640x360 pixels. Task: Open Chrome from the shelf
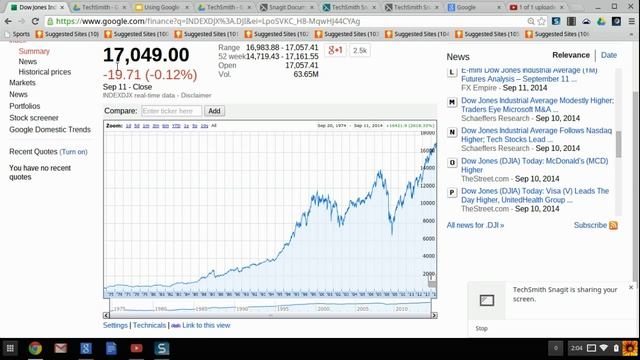pos(35,348)
